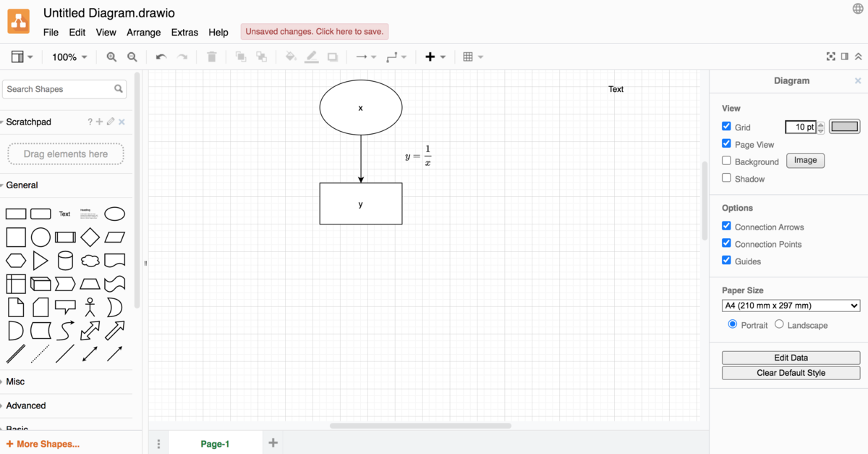Viewport: 868px width, 454px height.
Task: Expand the Advanced shapes section
Action: [25, 405]
